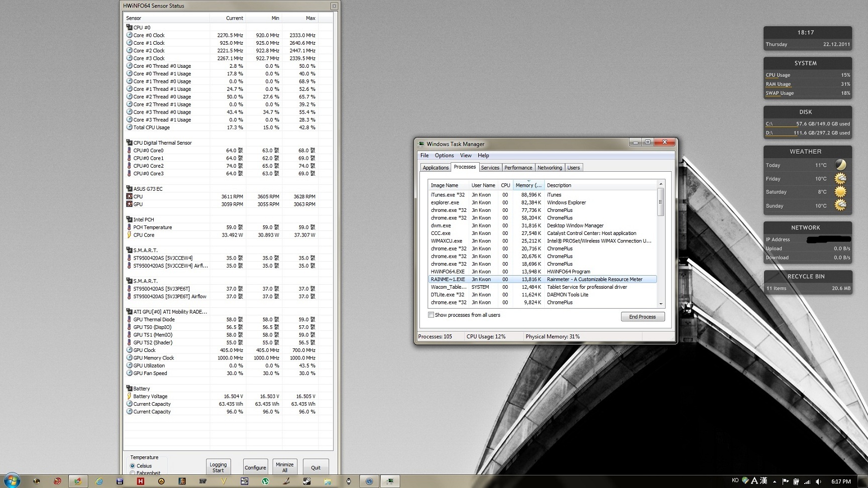The height and width of the screenshot is (488, 868).
Task: Launch uTorrent from the taskbar
Action: pos(265,481)
